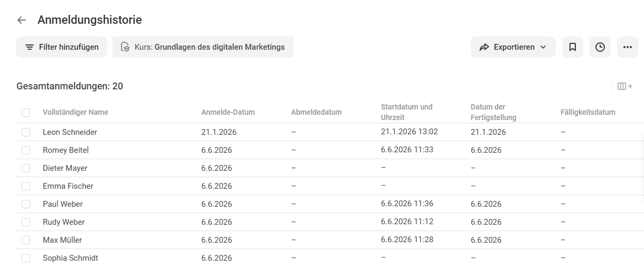Tick the checkbox for Max Müller
This screenshot has width=644, height=266.
click(26, 240)
